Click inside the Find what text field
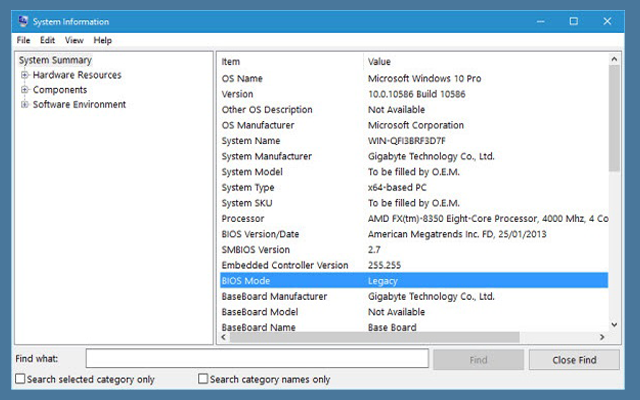 [x=257, y=359]
